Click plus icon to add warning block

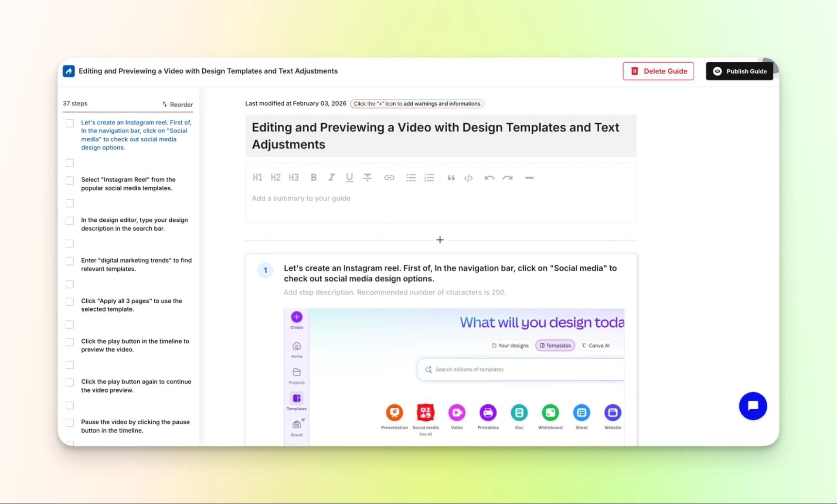point(440,240)
